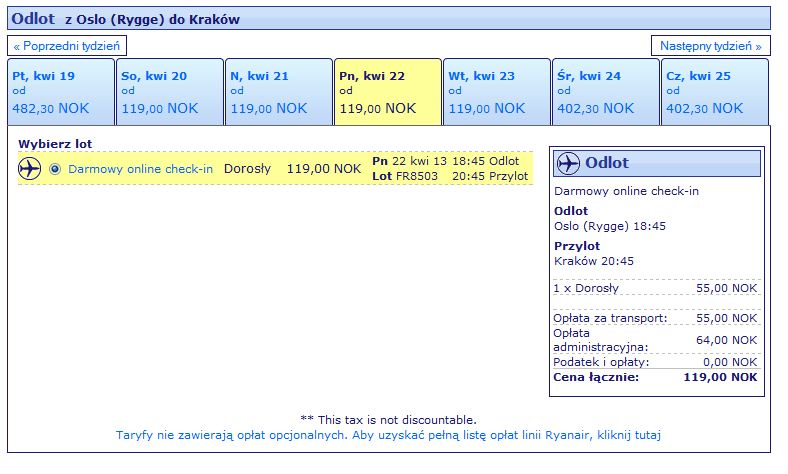Select the Wt, kwi 23 date tab
This screenshot has width=788, height=474.
[497, 92]
